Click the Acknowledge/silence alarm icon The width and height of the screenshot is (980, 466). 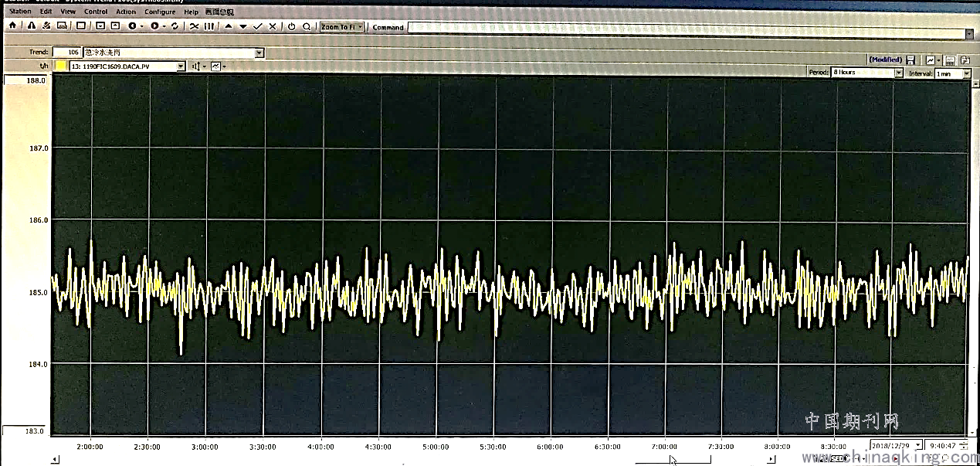coord(46,26)
